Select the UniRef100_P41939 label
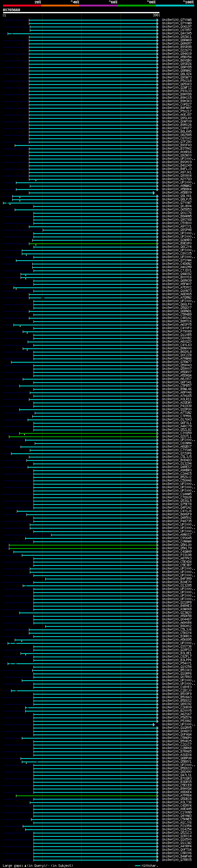 click(176, 406)
